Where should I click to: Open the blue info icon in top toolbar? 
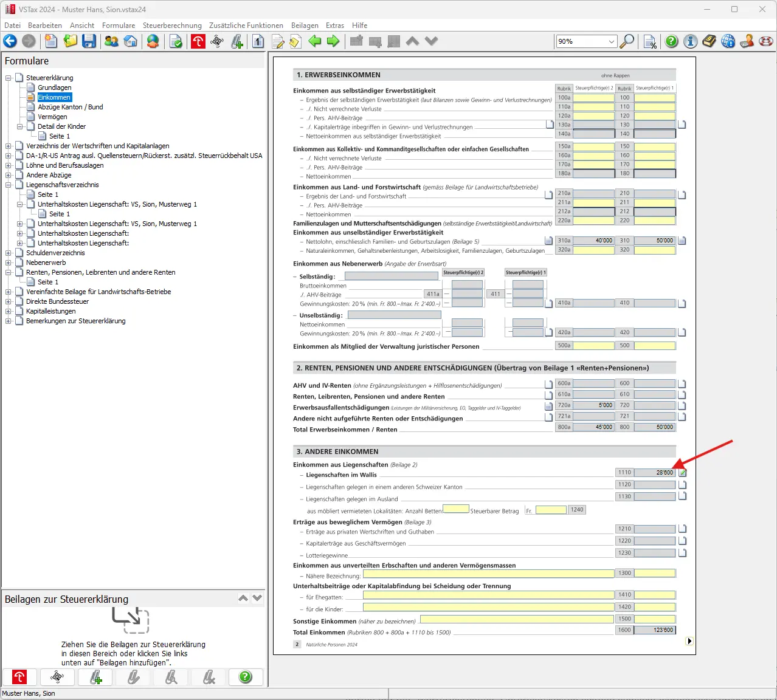tap(690, 41)
